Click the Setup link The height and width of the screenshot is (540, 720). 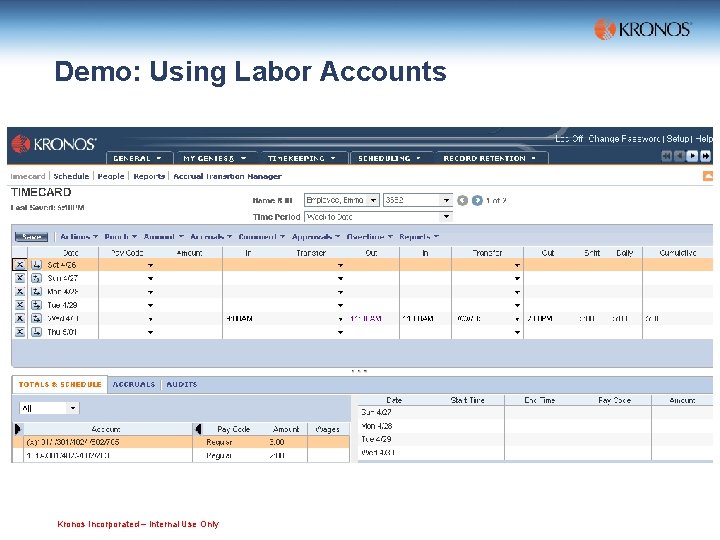click(678, 138)
